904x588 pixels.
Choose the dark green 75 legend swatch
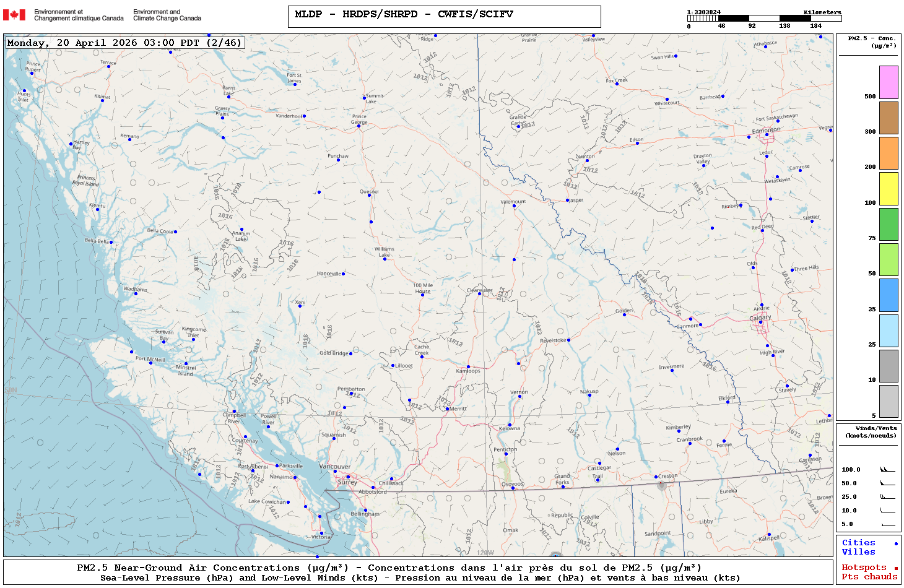[889, 224]
